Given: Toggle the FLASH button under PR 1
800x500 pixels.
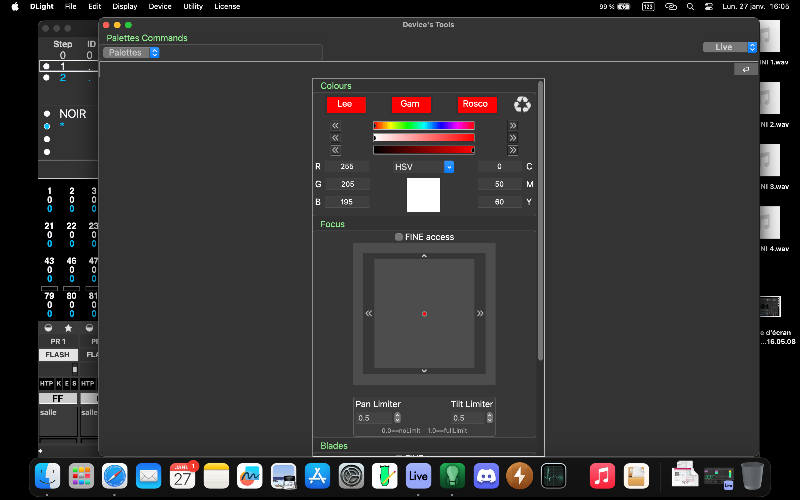Looking at the screenshot, I should point(57,355).
